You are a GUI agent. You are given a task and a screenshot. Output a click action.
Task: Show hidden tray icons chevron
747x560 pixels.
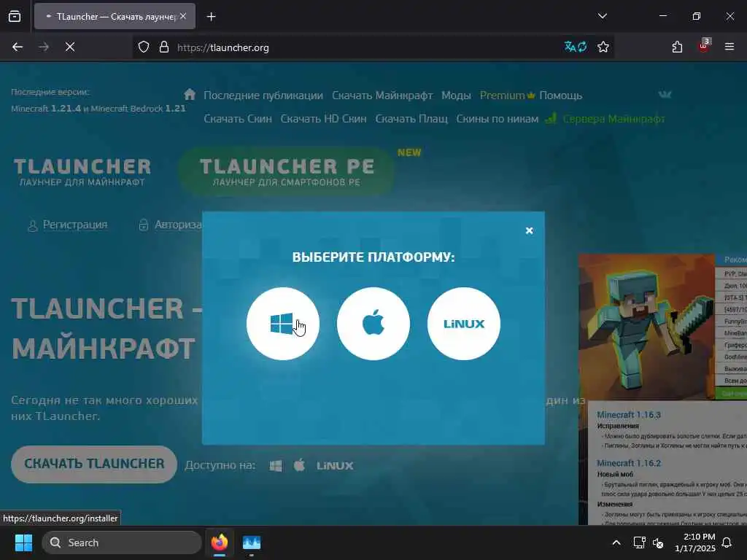click(x=616, y=542)
